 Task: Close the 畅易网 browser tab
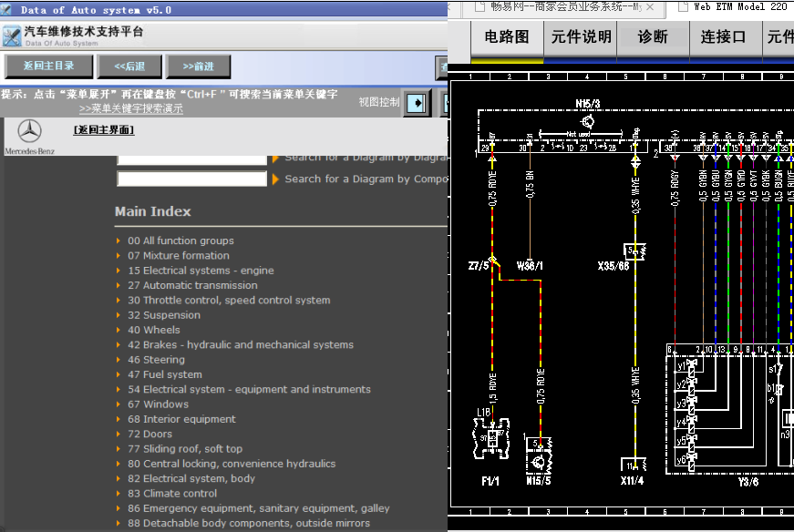click(650, 7)
